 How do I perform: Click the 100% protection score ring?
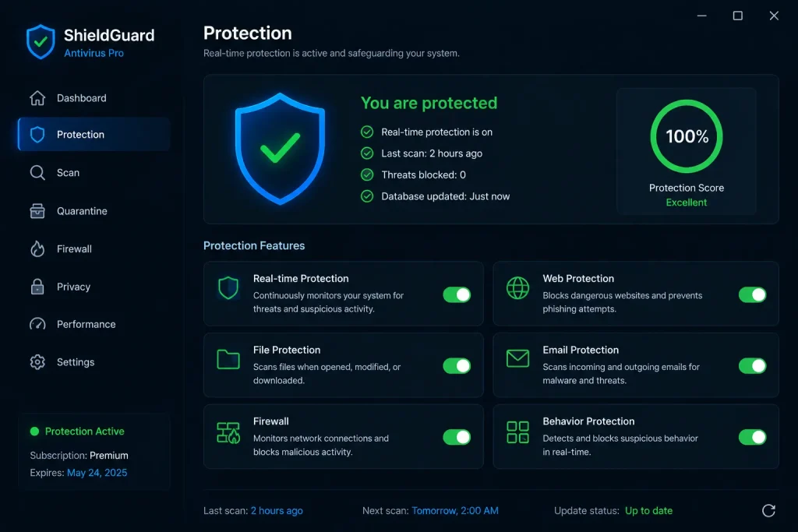687,136
